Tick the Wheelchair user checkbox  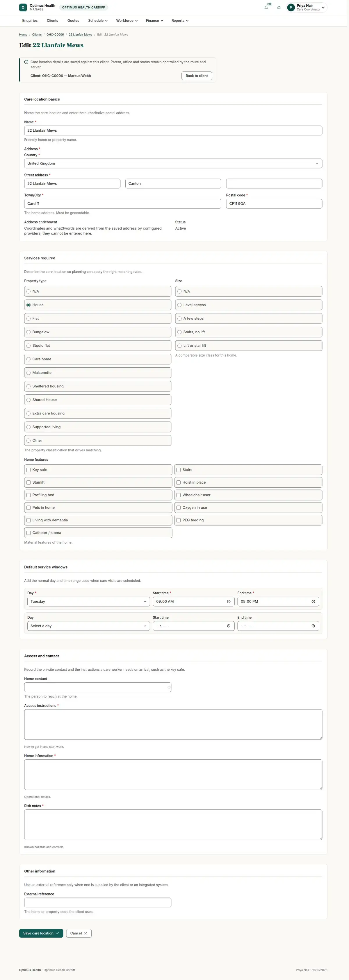point(248,495)
